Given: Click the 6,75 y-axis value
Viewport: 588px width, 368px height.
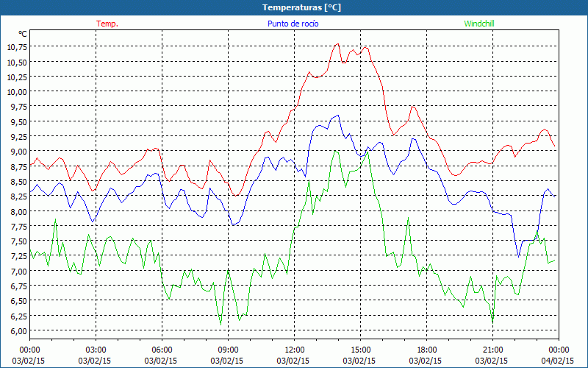Looking at the screenshot, I should pyautogui.click(x=18, y=286).
